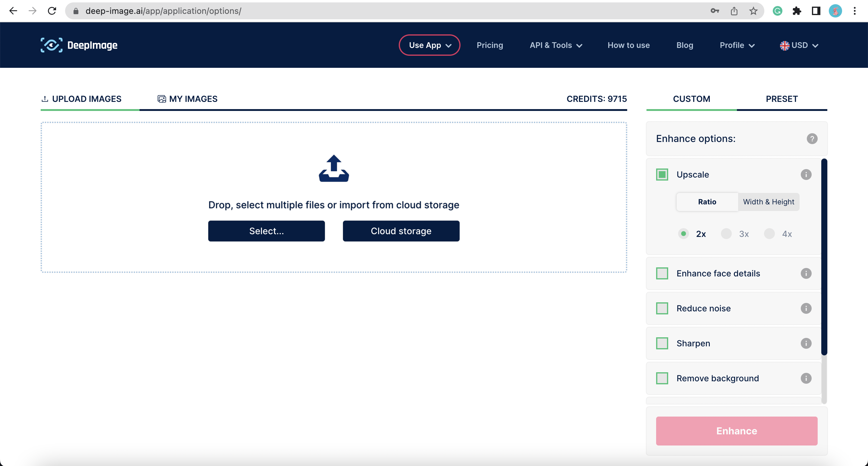Switch to the MY IMAGES tab
This screenshot has height=466, width=868.
[x=187, y=99]
